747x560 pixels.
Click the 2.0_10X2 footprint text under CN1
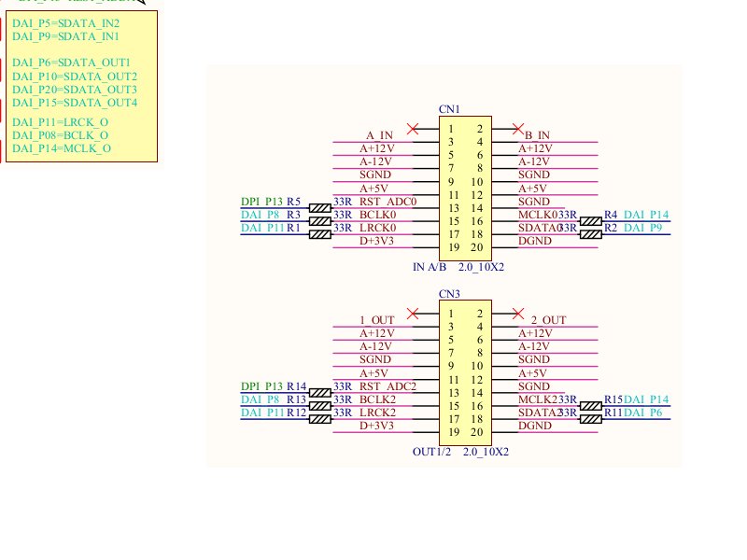481,267
